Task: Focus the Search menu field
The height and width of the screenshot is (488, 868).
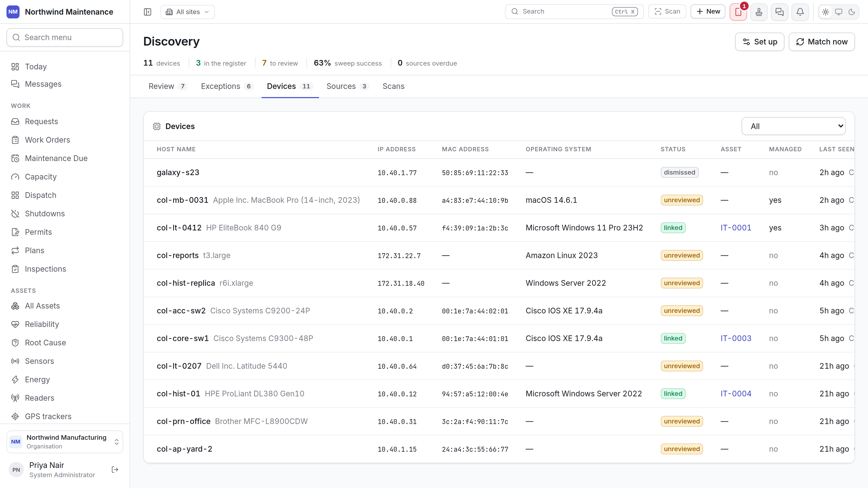Action: click(x=65, y=37)
